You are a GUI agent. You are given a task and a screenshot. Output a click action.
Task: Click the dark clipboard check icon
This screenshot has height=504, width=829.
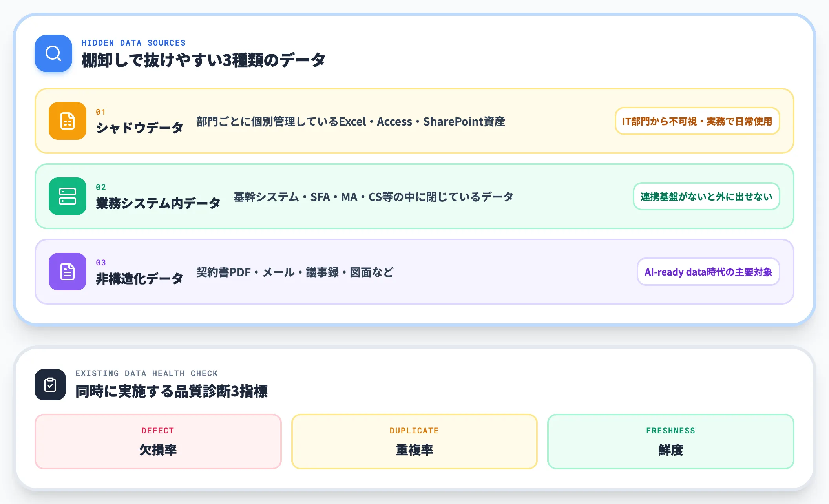pos(50,385)
